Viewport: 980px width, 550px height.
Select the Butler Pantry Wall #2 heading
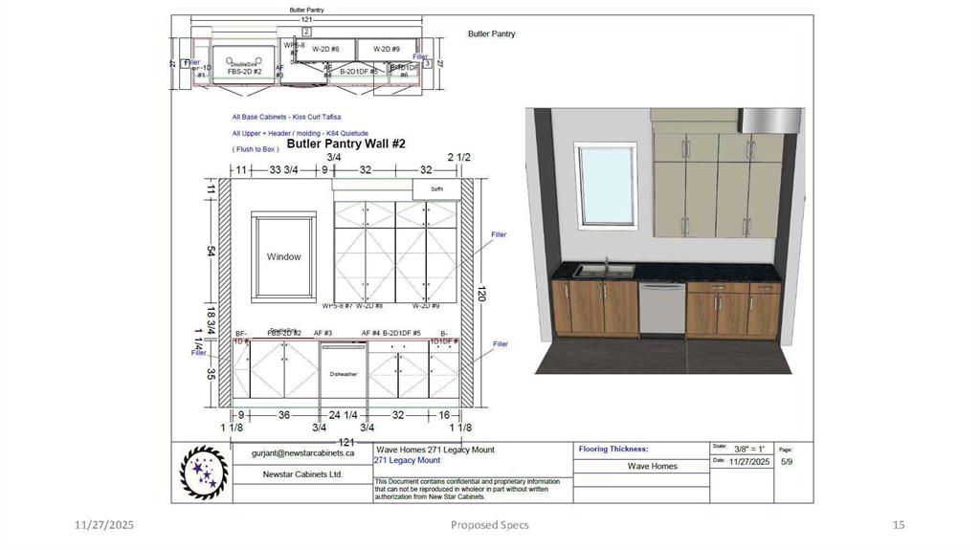pos(346,143)
